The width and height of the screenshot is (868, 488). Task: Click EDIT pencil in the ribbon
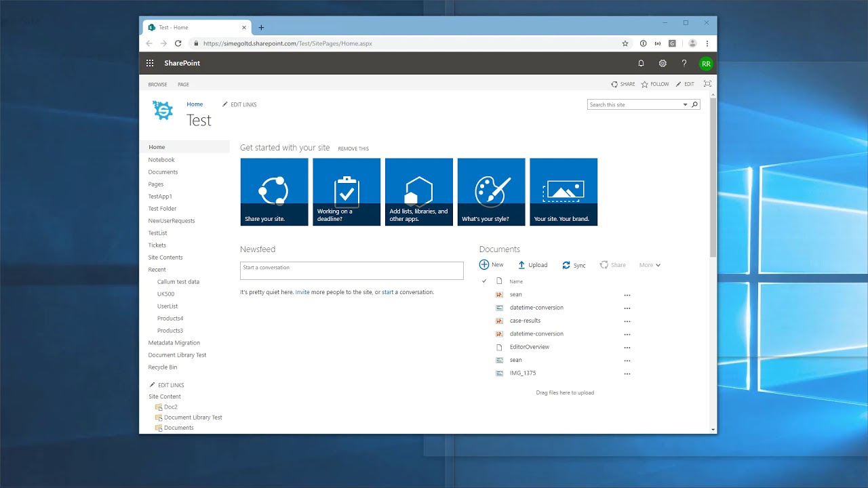click(x=685, y=84)
